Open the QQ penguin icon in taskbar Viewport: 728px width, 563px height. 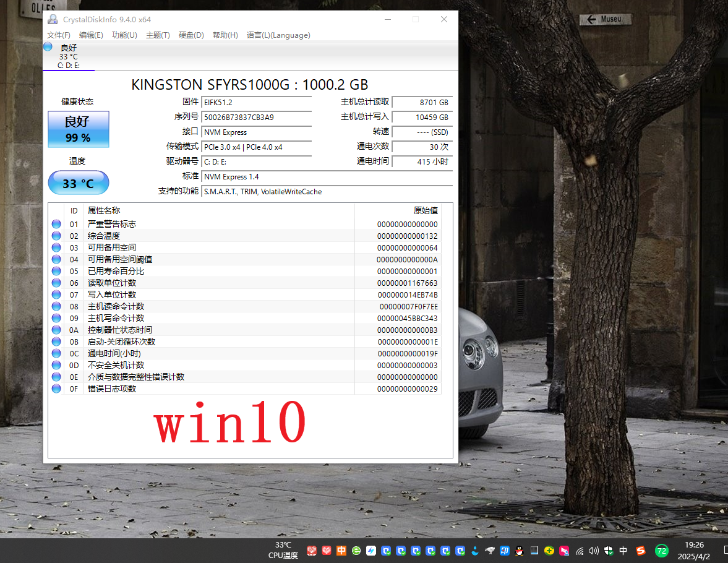coord(520,551)
